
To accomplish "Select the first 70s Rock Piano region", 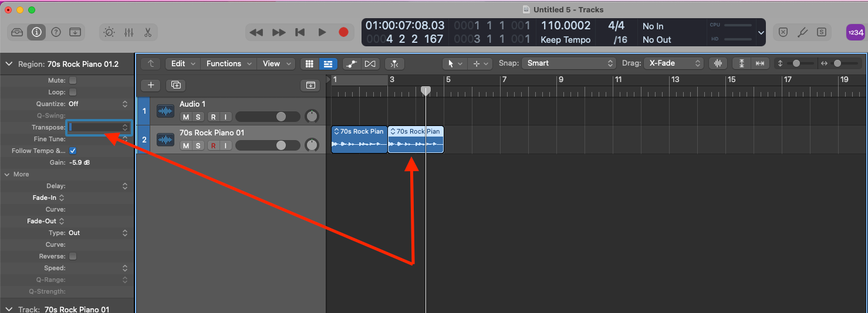I will [359, 140].
